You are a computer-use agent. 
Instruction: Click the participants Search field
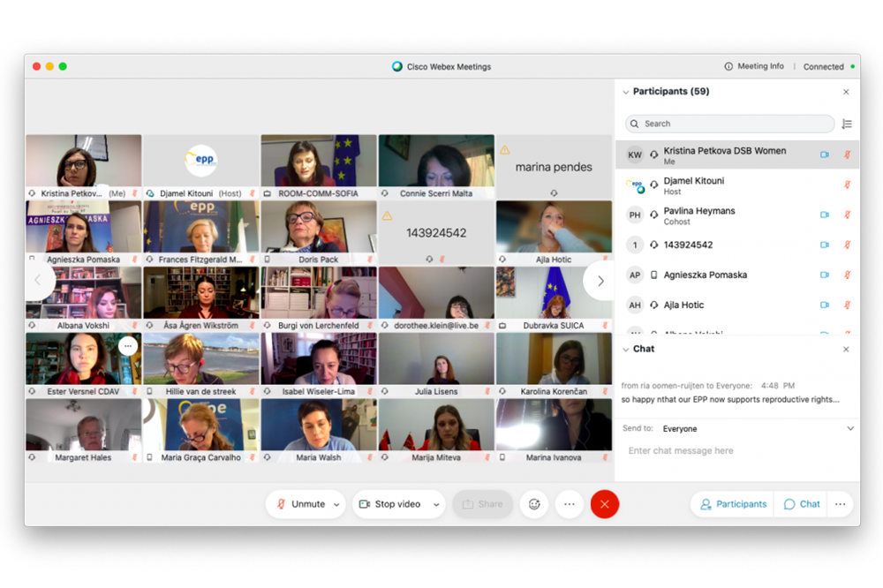click(x=729, y=124)
